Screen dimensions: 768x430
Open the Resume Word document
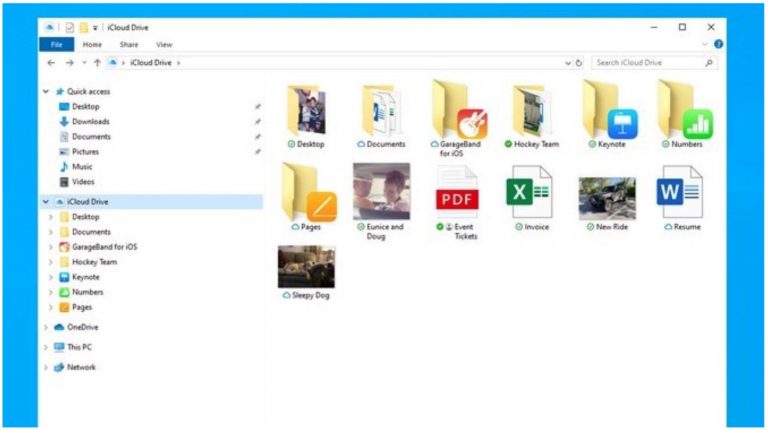pos(681,192)
